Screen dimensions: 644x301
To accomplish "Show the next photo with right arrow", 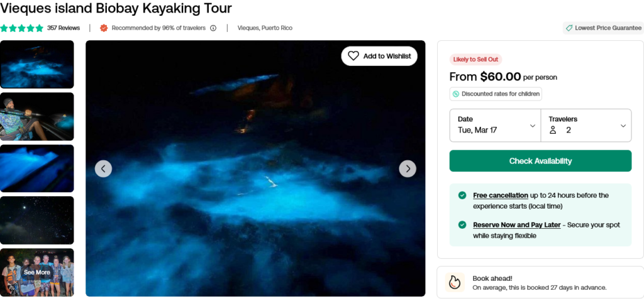I will coord(408,169).
